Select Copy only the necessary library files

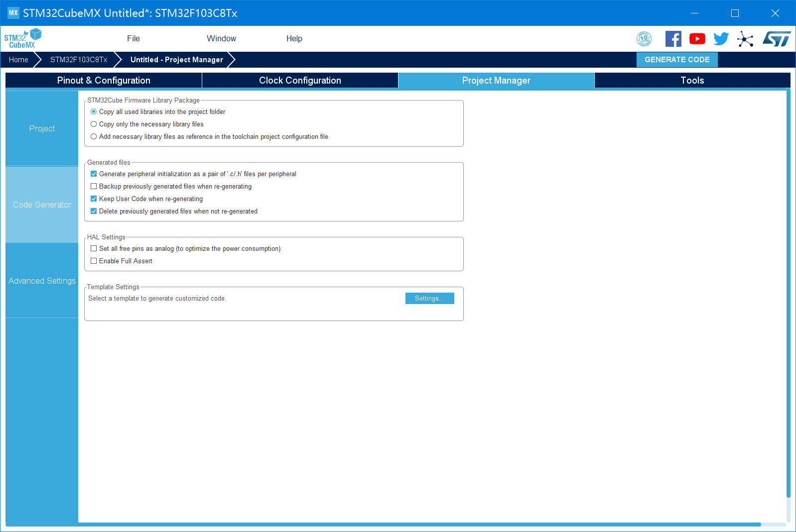coord(94,124)
